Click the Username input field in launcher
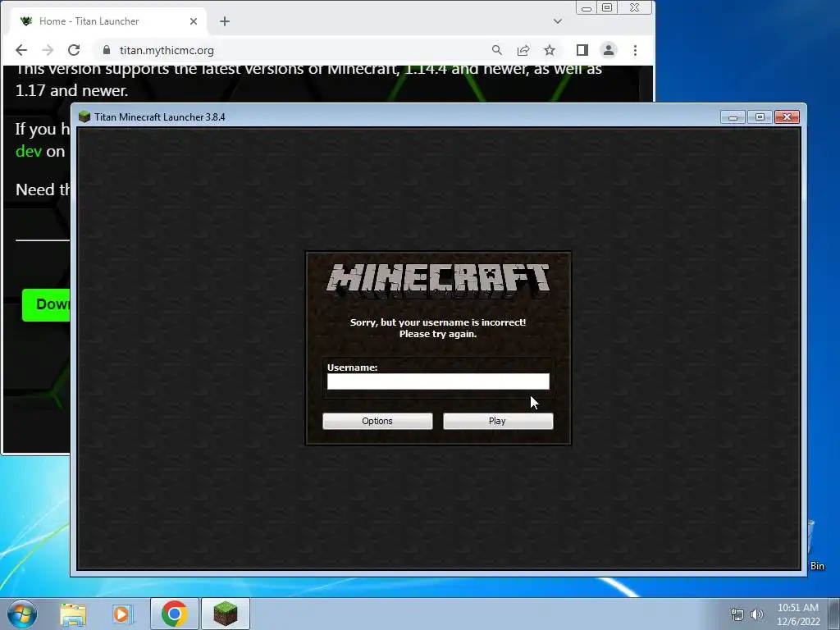Viewport: 840px width, 630px height. point(438,381)
